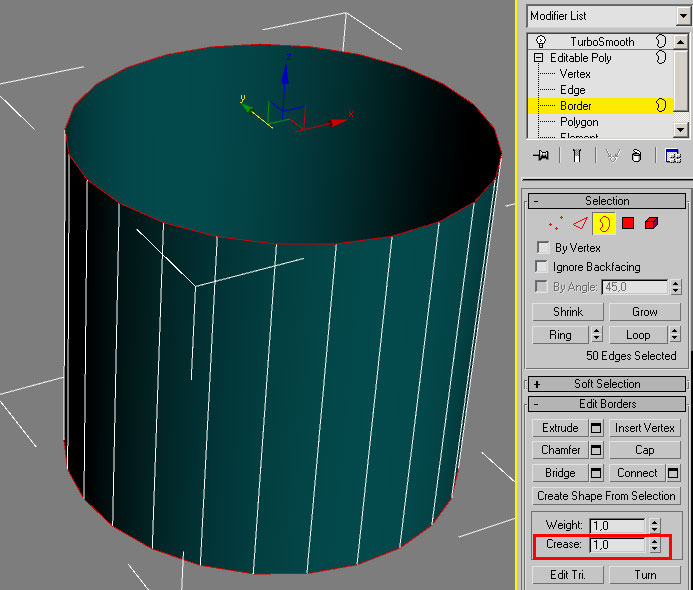Click the Pin Stack icon
Image resolution: width=693 pixels, height=590 pixels.
coord(541,156)
